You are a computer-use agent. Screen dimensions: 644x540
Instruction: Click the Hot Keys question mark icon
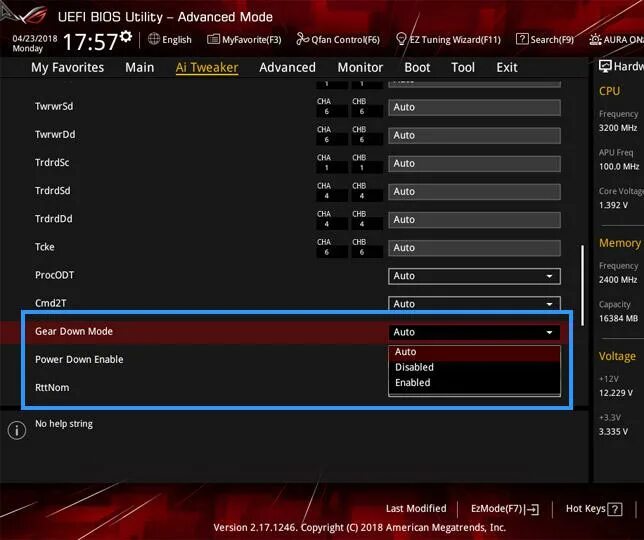point(615,510)
